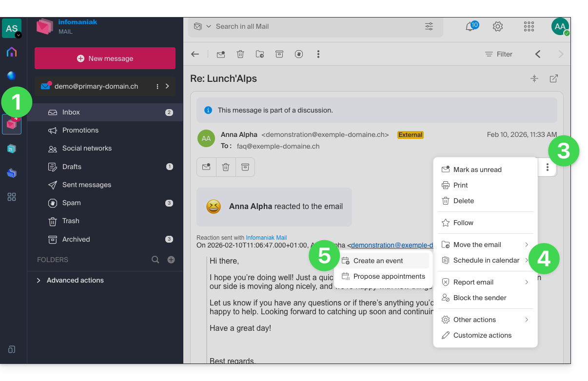
Task: Open Other actions submenu
Action: [485, 320]
